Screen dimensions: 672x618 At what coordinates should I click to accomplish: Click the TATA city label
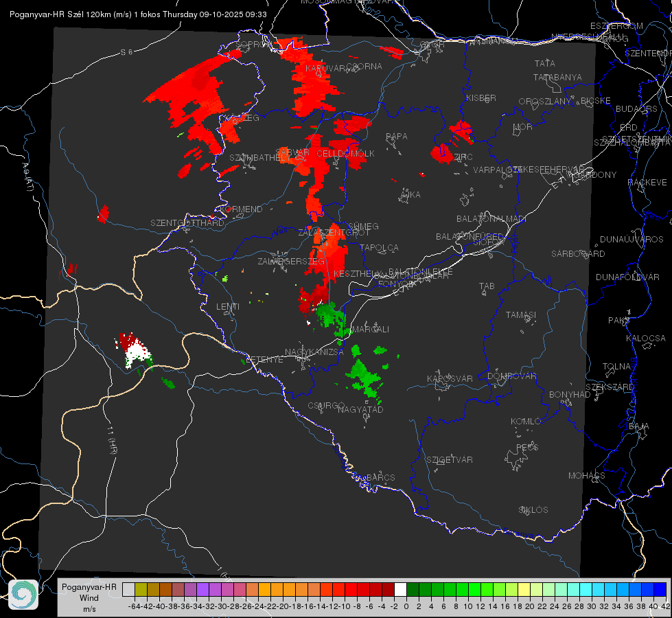[x=545, y=63]
